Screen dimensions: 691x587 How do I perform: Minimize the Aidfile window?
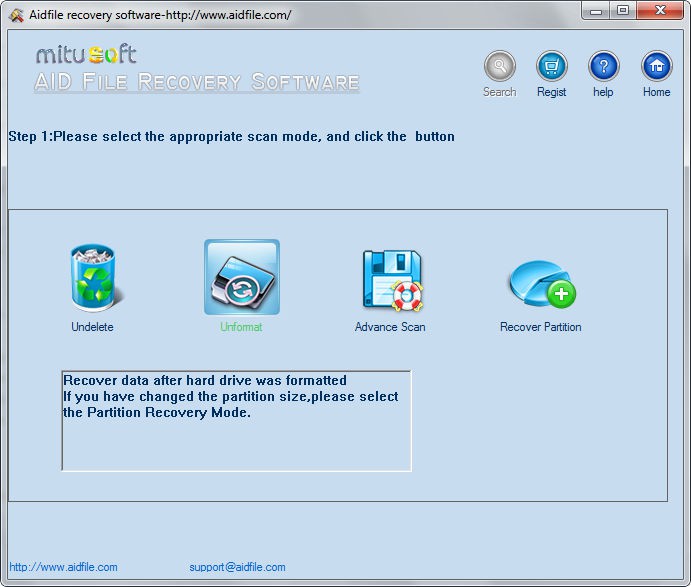[x=596, y=11]
